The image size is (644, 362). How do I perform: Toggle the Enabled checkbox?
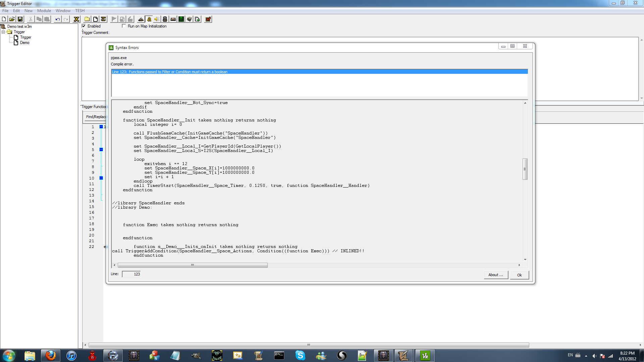point(84,26)
